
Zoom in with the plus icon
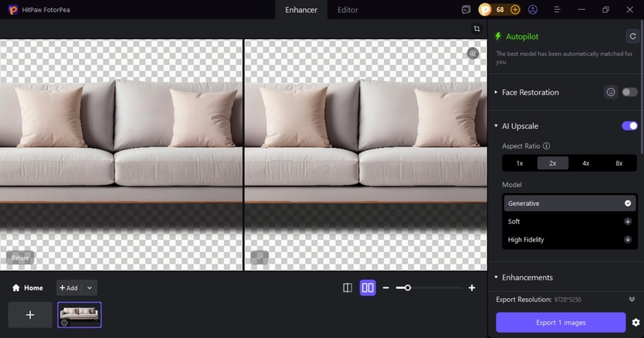click(x=472, y=288)
